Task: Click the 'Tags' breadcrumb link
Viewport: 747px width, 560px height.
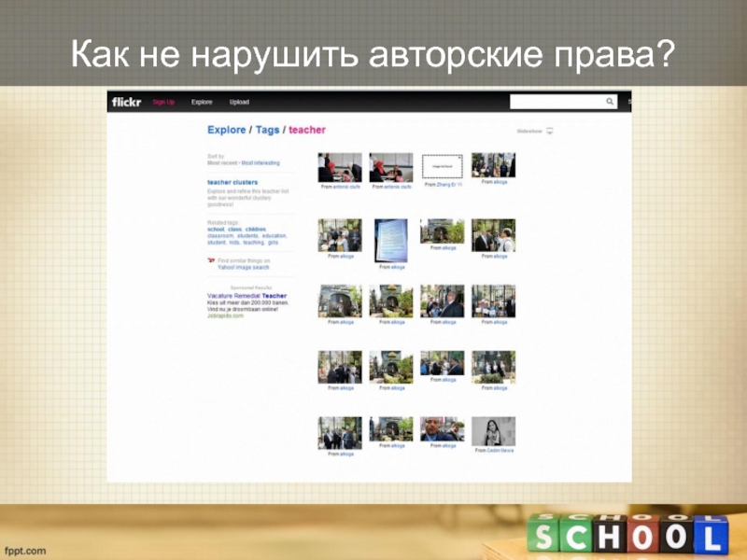Action: (x=267, y=130)
